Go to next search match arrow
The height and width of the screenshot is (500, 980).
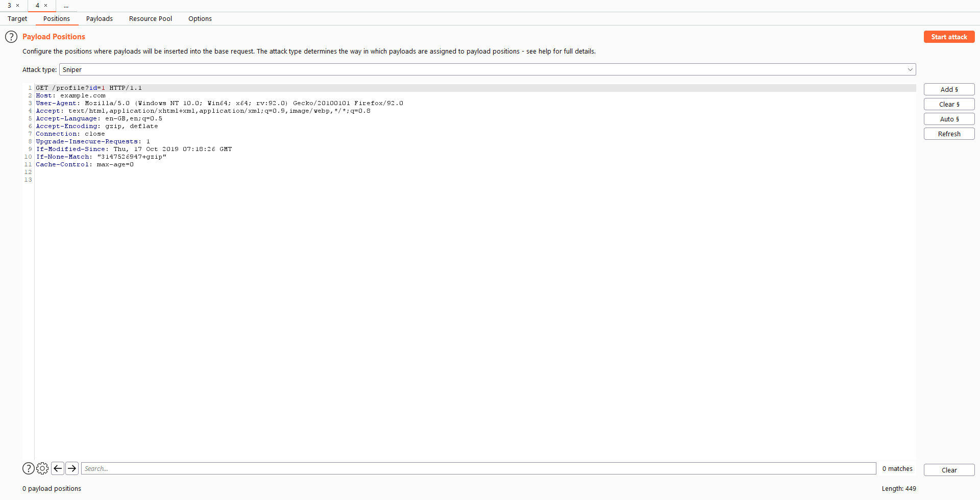point(72,468)
